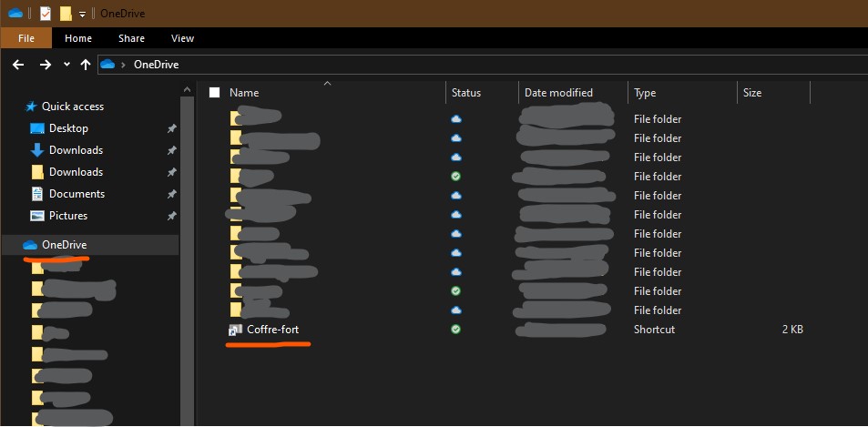This screenshot has width=868, height=427.
Task: Toggle the select all items checkbox
Action: [215, 93]
